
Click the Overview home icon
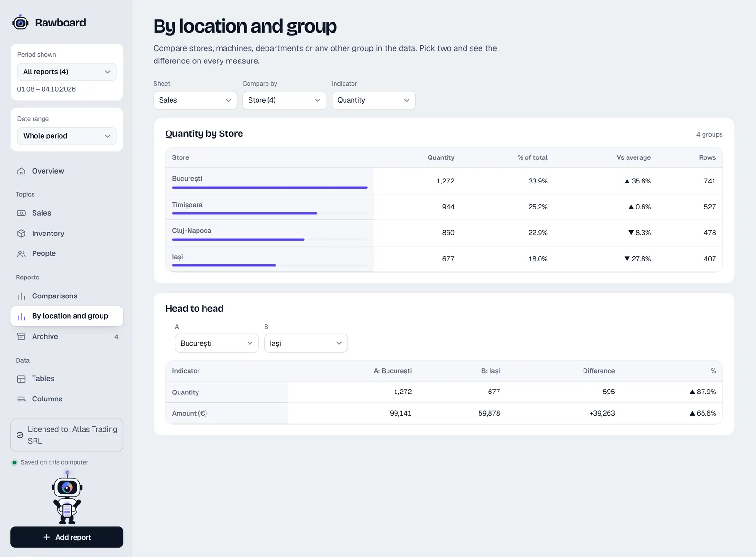tap(21, 171)
